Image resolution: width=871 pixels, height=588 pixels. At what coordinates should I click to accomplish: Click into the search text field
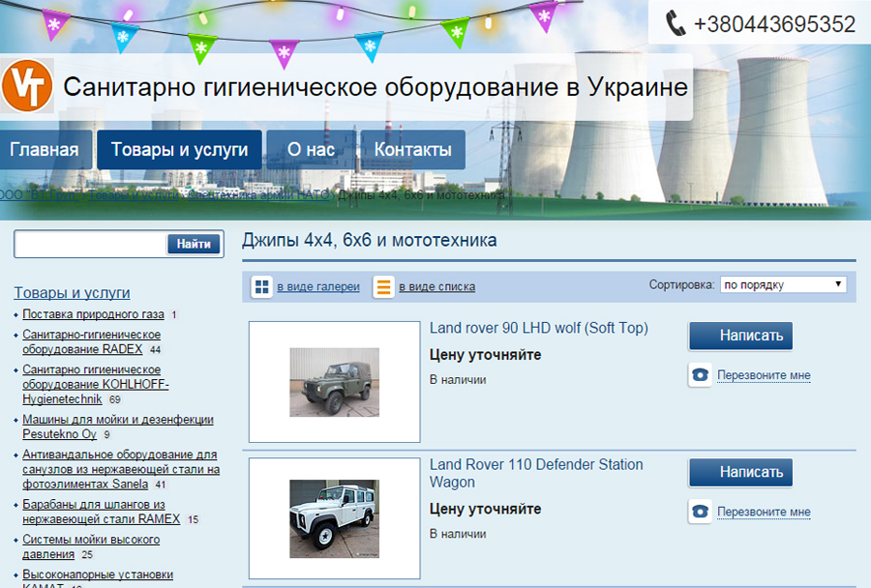(x=90, y=245)
